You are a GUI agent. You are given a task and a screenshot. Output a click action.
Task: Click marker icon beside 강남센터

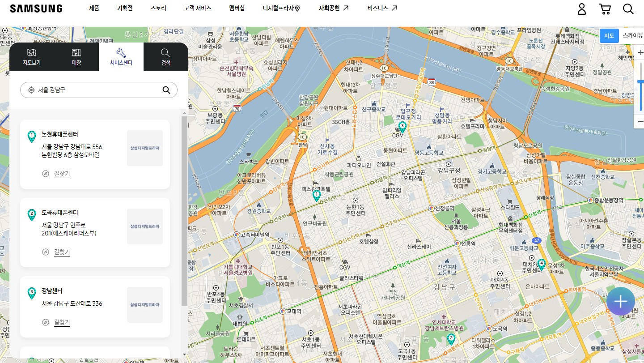[x=32, y=293]
